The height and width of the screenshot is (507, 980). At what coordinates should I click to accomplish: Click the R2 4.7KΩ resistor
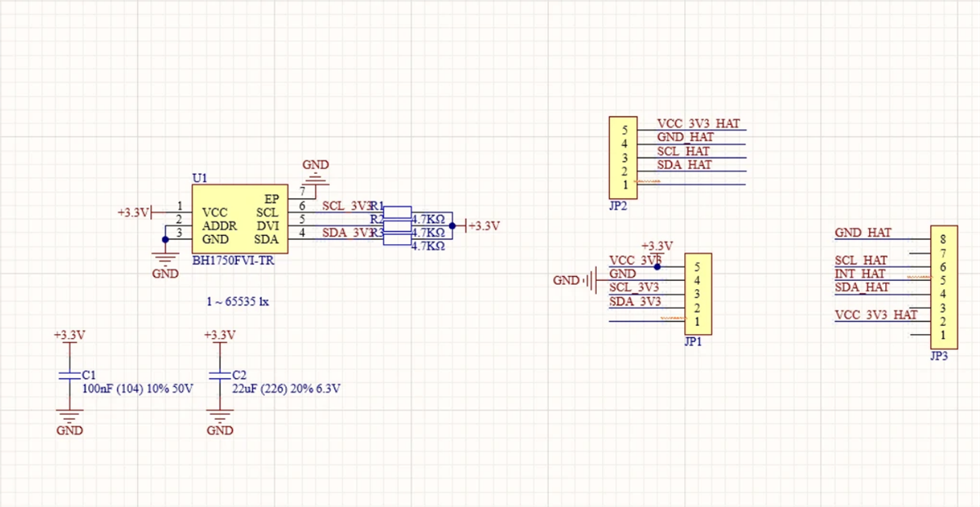pyautogui.click(x=399, y=225)
